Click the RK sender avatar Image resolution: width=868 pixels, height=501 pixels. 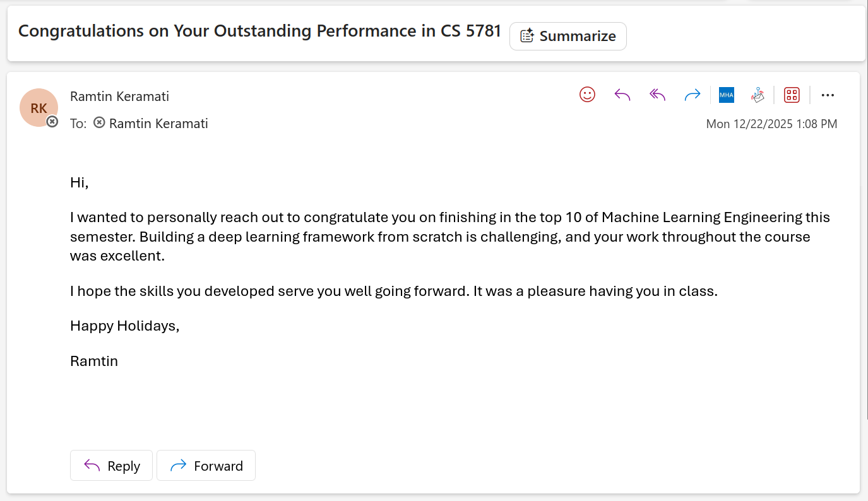pos(38,107)
